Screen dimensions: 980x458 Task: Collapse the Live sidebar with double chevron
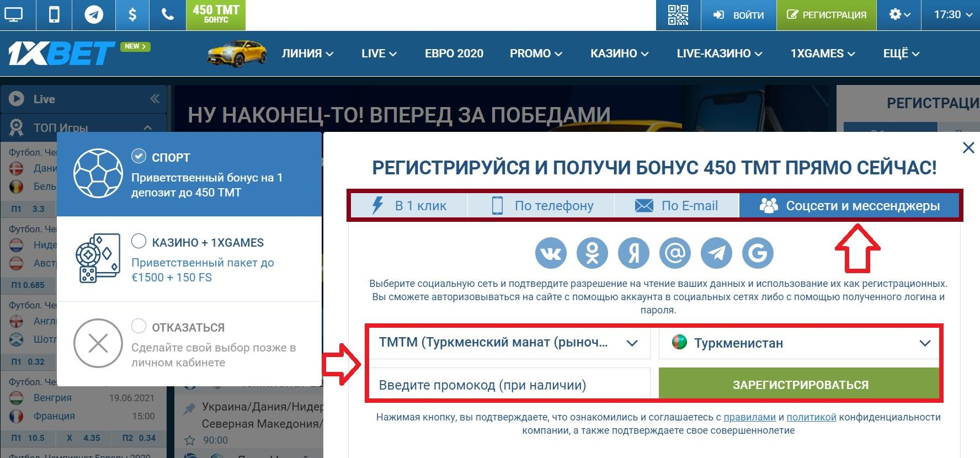coord(155,99)
